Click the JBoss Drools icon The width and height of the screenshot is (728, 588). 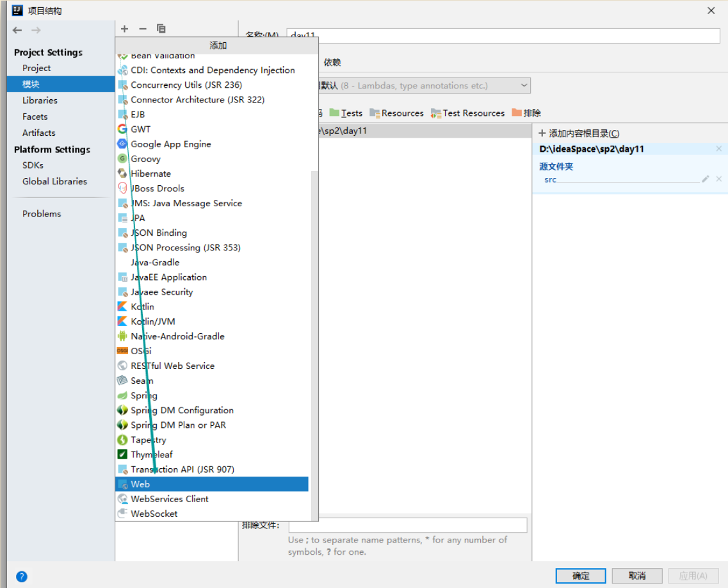pos(122,188)
